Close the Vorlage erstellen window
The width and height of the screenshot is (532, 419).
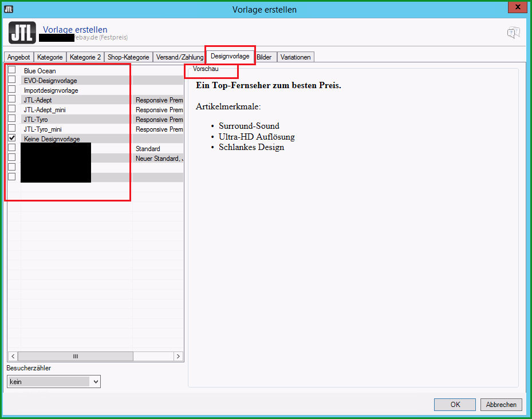click(x=518, y=7)
